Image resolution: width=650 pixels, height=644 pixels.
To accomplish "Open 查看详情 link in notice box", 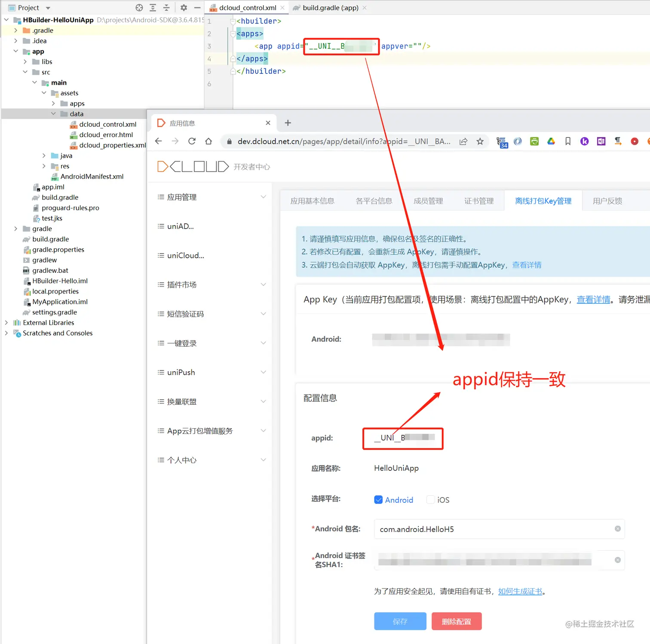I will pos(527,265).
